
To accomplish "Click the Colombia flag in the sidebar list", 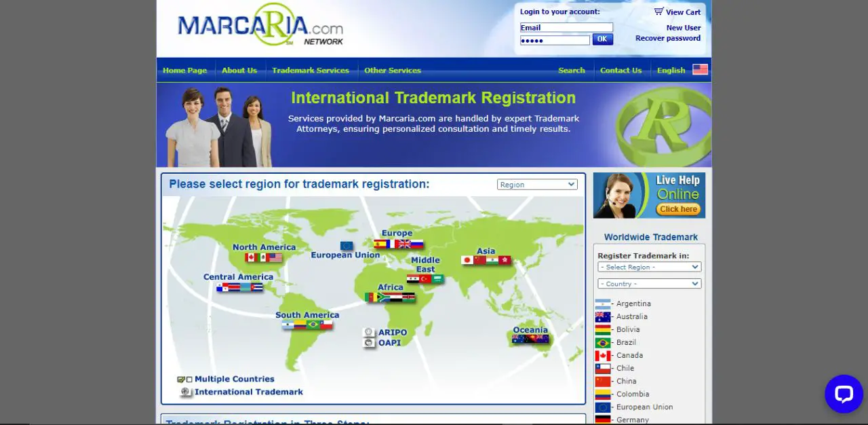I will [603, 394].
